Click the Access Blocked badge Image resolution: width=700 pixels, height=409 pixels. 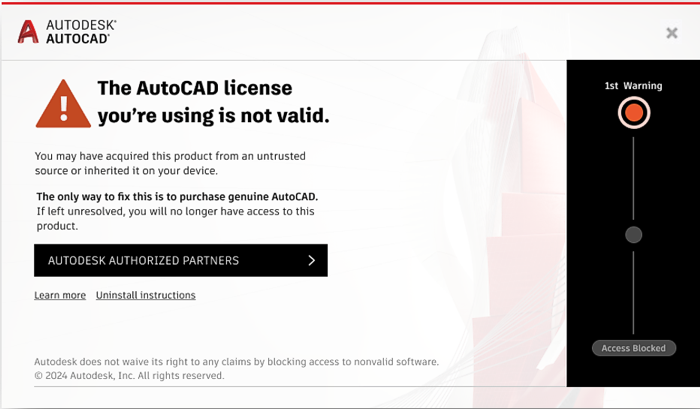coord(633,348)
